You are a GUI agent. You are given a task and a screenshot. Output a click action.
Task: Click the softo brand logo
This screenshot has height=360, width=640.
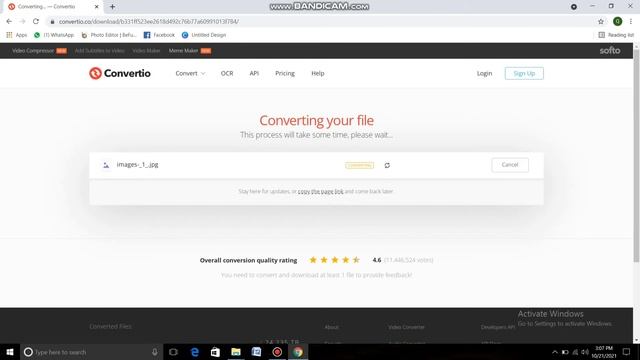point(610,51)
